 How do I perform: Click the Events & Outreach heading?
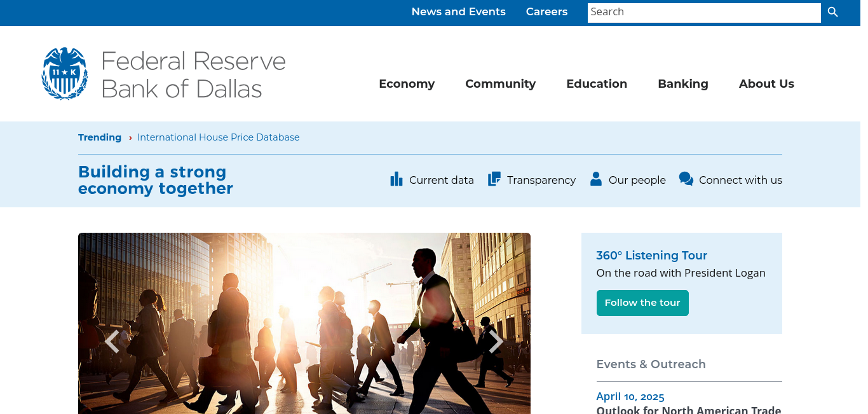click(x=651, y=364)
